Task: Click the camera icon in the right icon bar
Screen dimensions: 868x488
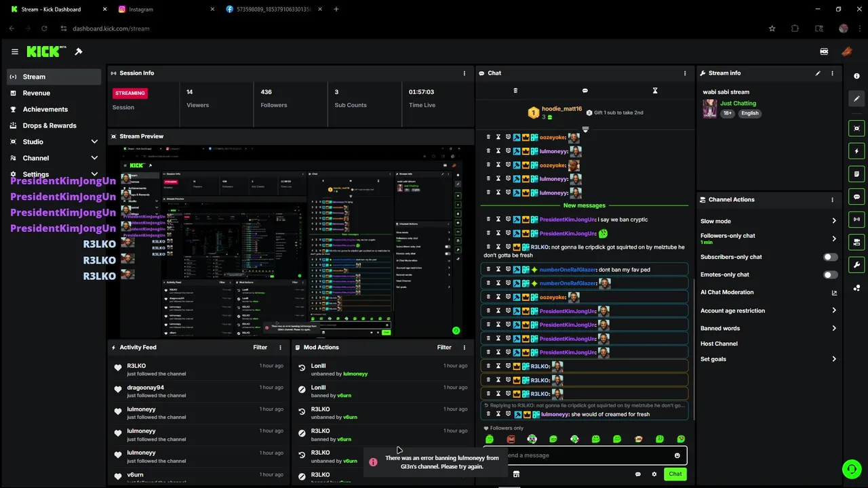Action: click(x=856, y=242)
